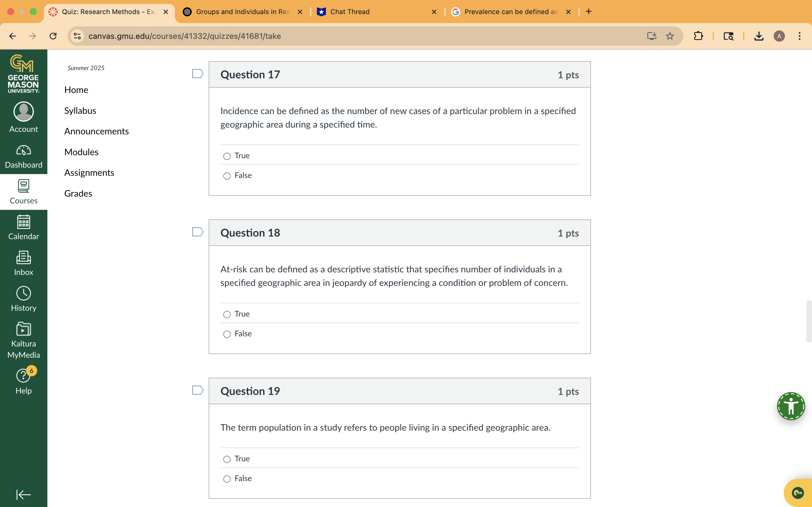This screenshot has width=812, height=507.
Task: Open the Chrome three-dot menu
Action: point(800,36)
